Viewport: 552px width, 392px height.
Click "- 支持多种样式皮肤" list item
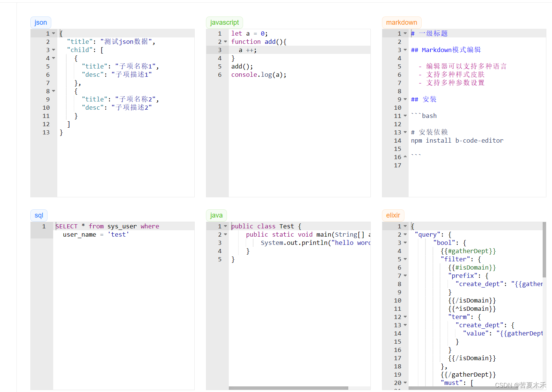click(x=451, y=75)
